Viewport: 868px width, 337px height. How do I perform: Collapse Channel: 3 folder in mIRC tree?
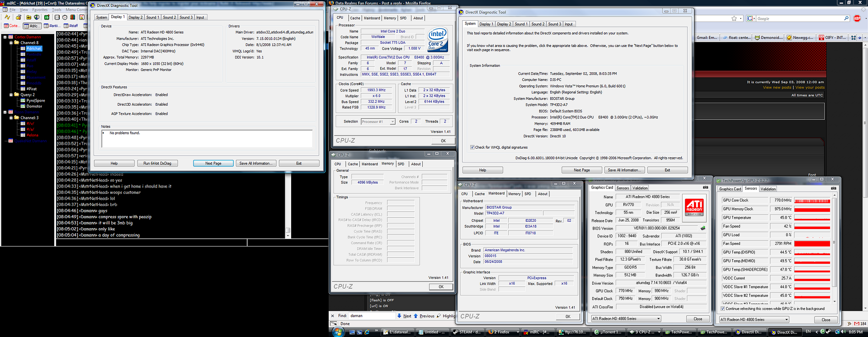pyautogui.click(x=11, y=118)
